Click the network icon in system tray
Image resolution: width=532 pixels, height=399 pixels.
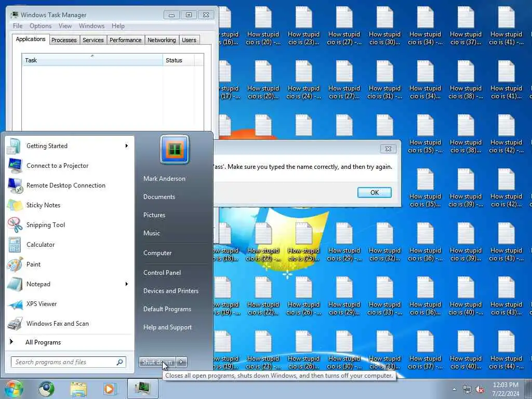tap(467, 390)
